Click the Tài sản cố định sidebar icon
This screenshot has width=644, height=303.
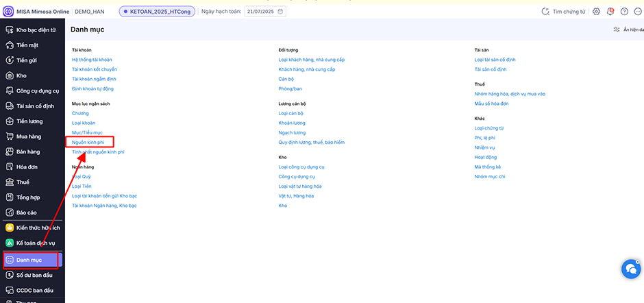tap(10, 106)
